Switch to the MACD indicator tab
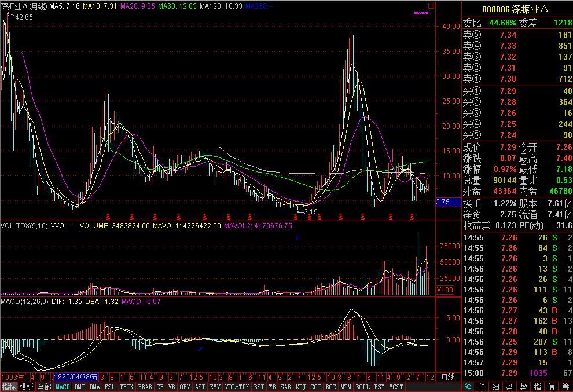573x392 pixels. [63, 387]
